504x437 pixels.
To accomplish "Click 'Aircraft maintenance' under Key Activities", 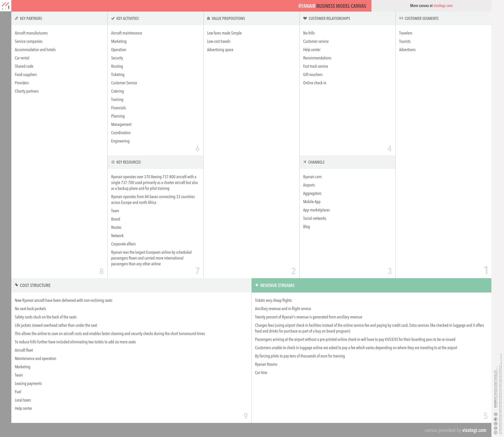I will pyautogui.click(x=127, y=33).
